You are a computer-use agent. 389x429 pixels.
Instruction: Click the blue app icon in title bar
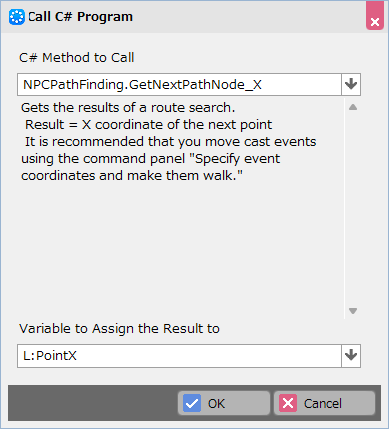(17, 17)
